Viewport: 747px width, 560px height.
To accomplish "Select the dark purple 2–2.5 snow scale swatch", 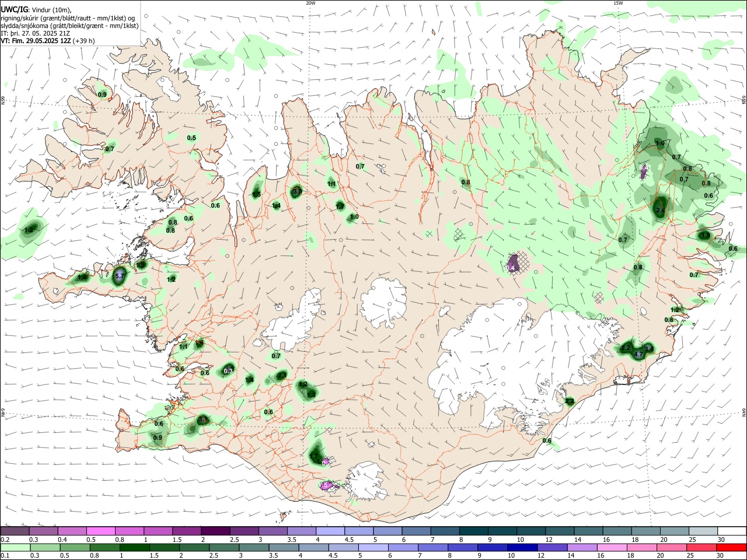I will click(215, 531).
